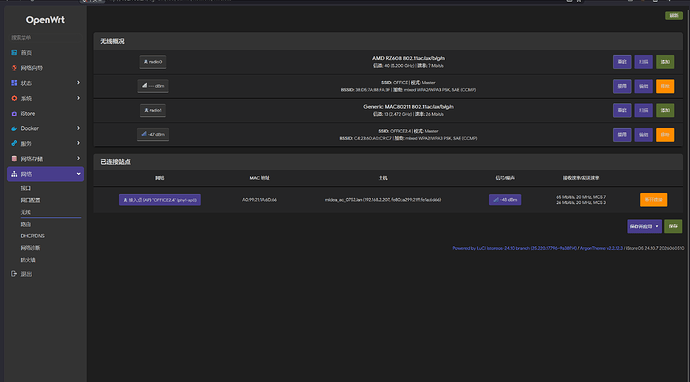The height and width of the screenshot is (382, 690).
Task: Edit the OFFICE SSID network
Action: point(643,86)
